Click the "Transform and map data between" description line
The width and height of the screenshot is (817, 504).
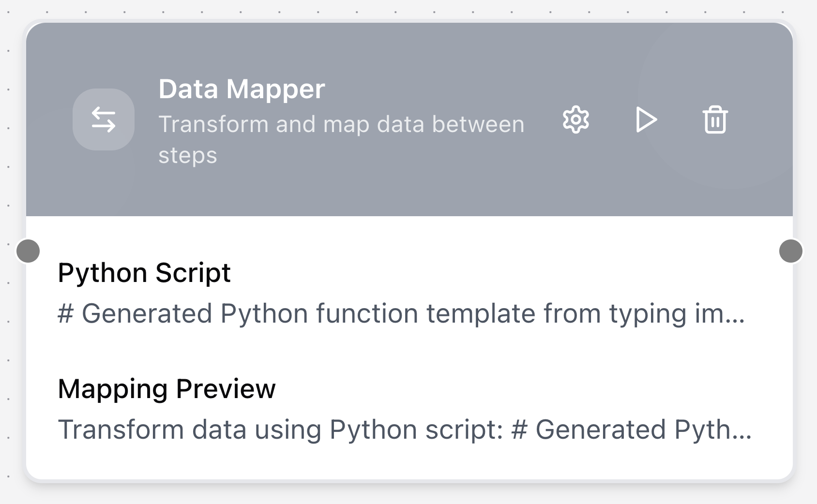[341, 124]
